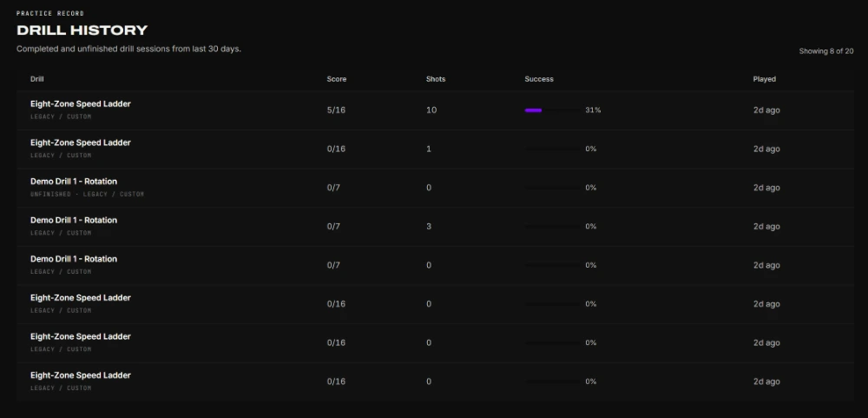Viewport: 868px width, 418px height.
Task: Click the shots value 3
Action: [x=429, y=227]
